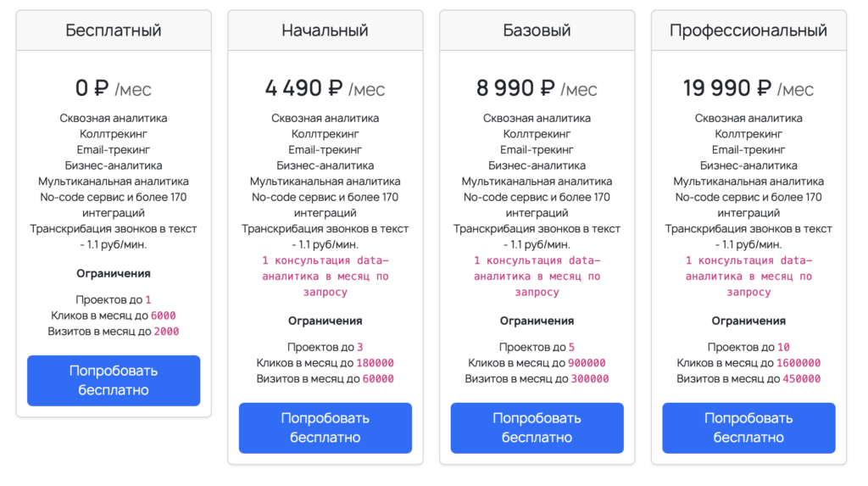Select the 180000 clicks limit in Начальный

click(375, 363)
